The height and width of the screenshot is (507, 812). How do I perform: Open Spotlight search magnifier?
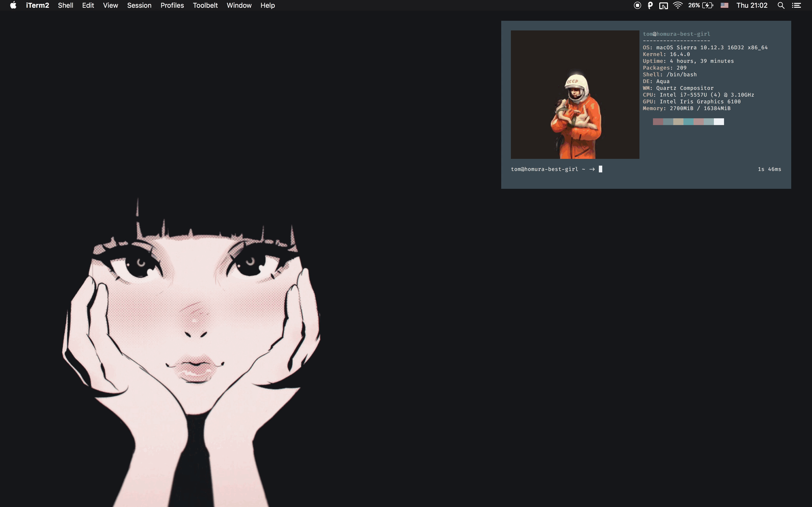(781, 5)
